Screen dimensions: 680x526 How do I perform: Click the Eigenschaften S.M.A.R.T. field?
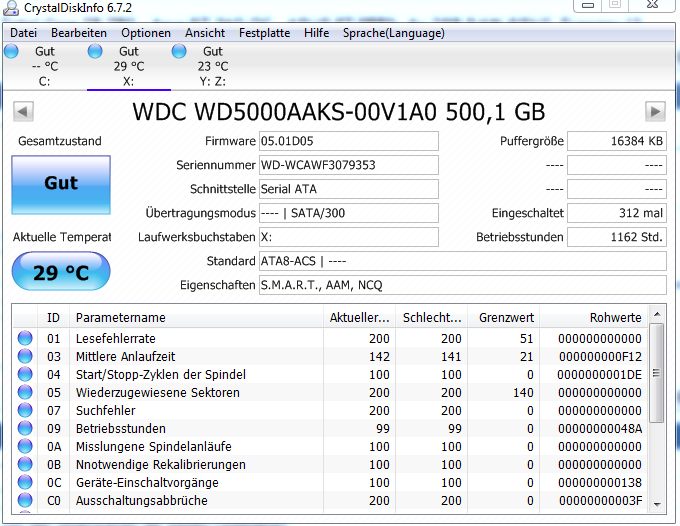coord(463,285)
